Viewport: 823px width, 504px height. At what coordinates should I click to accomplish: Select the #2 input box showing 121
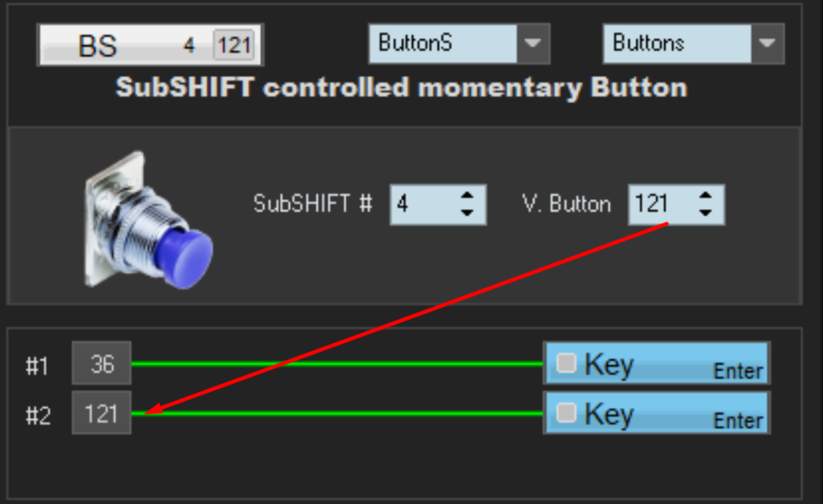pyautogui.click(x=101, y=413)
